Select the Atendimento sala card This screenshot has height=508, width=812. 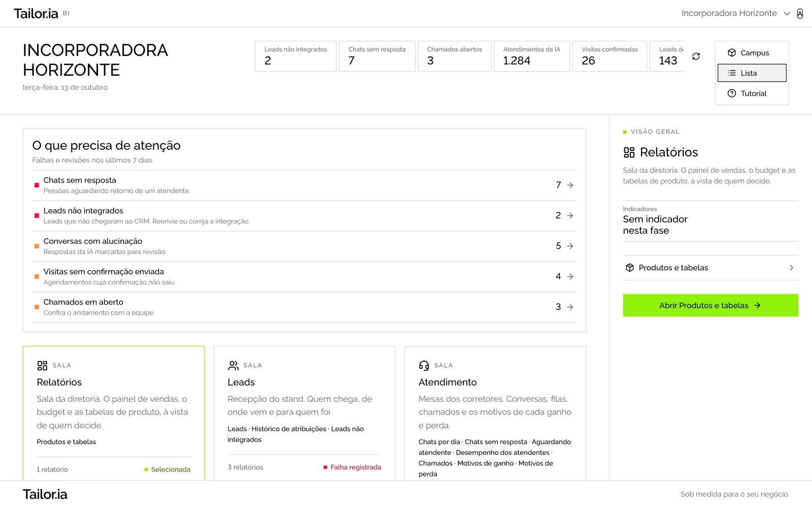pyautogui.click(x=495, y=414)
